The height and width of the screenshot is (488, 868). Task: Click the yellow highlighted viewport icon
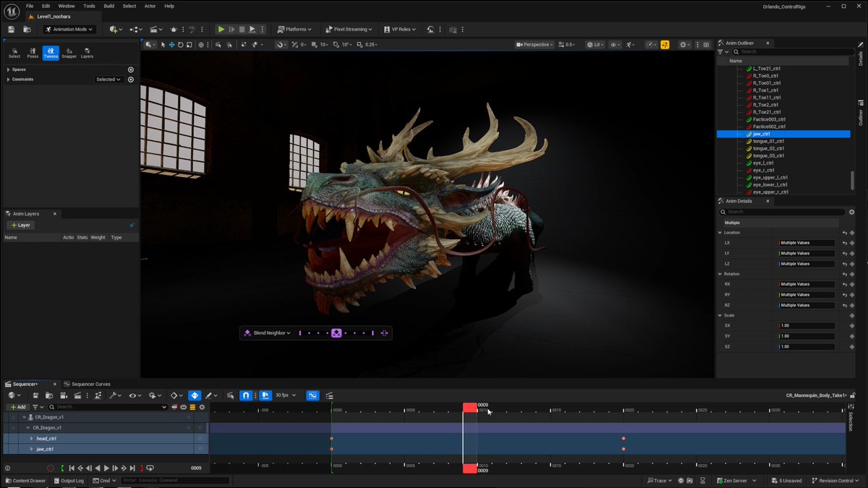(665, 45)
